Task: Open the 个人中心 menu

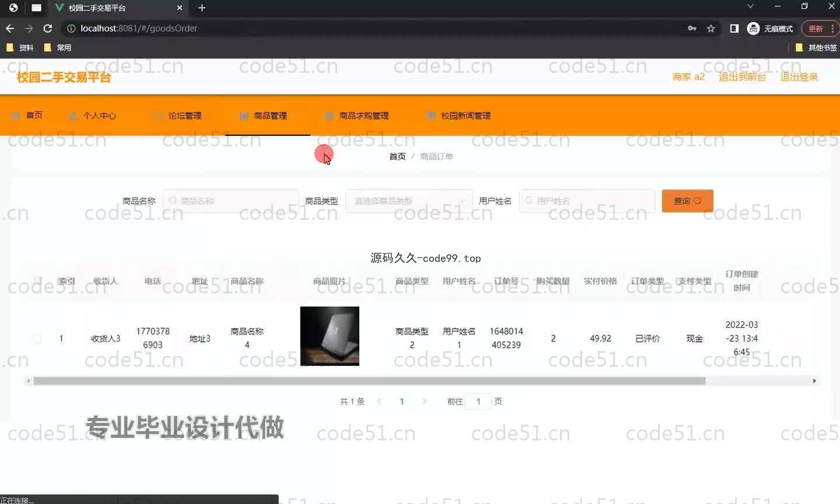Action: [93, 116]
